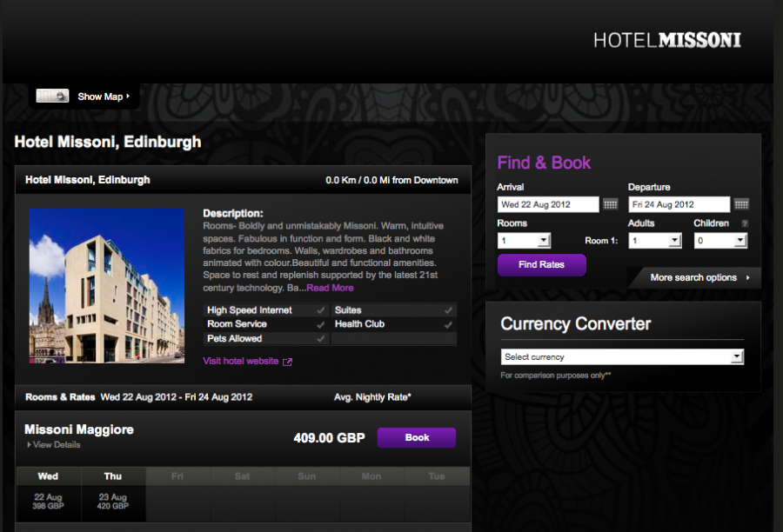The image size is (783, 532).
Task: Open the Read More description link
Action: pyautogui.click(x=330, y=288)
